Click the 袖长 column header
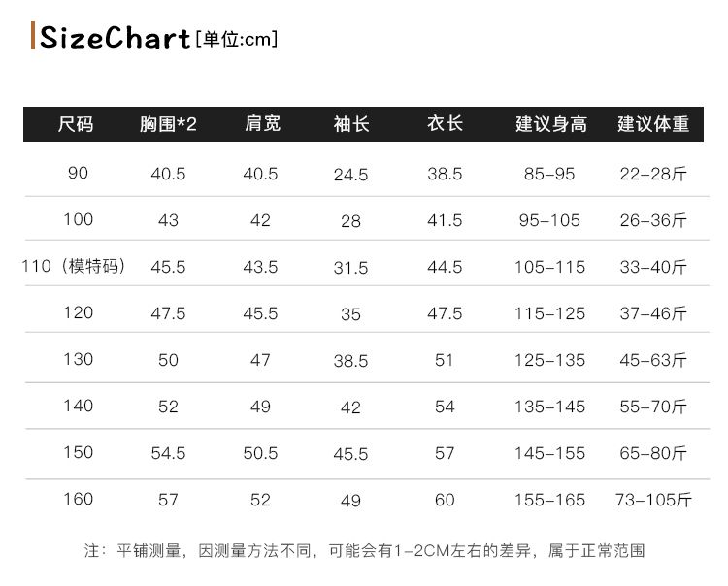 (351, 124)
